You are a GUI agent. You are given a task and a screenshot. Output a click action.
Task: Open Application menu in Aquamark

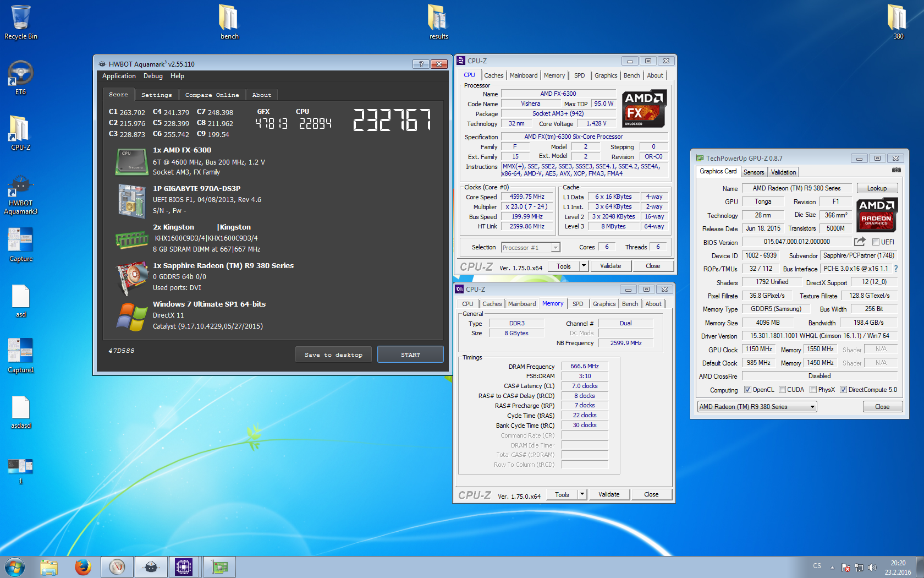click(x=119, y=76)
